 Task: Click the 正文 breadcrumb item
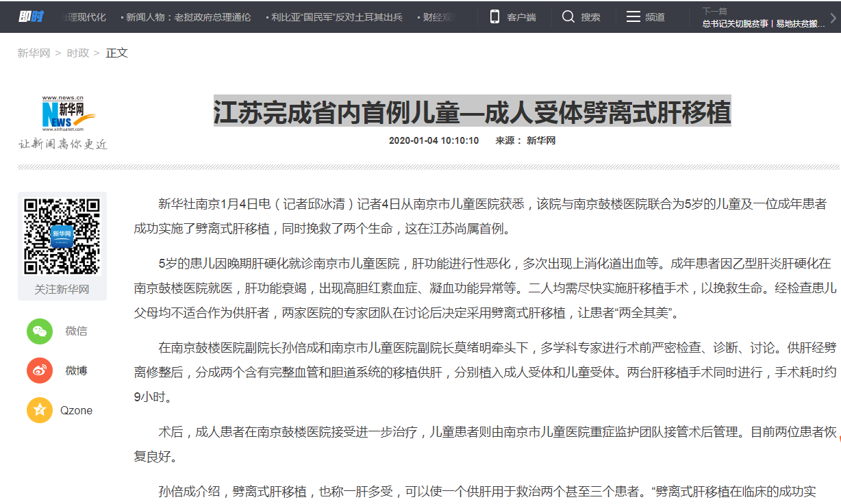point(116,52)
